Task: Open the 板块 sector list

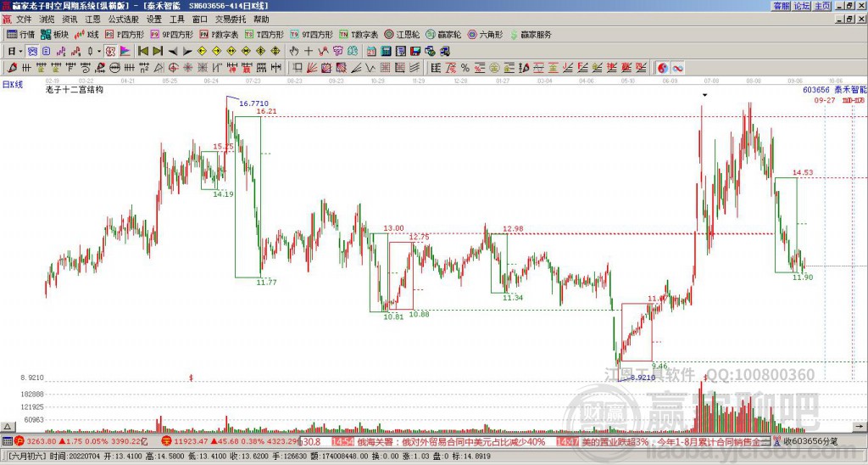Action: (x=54, y=35)
